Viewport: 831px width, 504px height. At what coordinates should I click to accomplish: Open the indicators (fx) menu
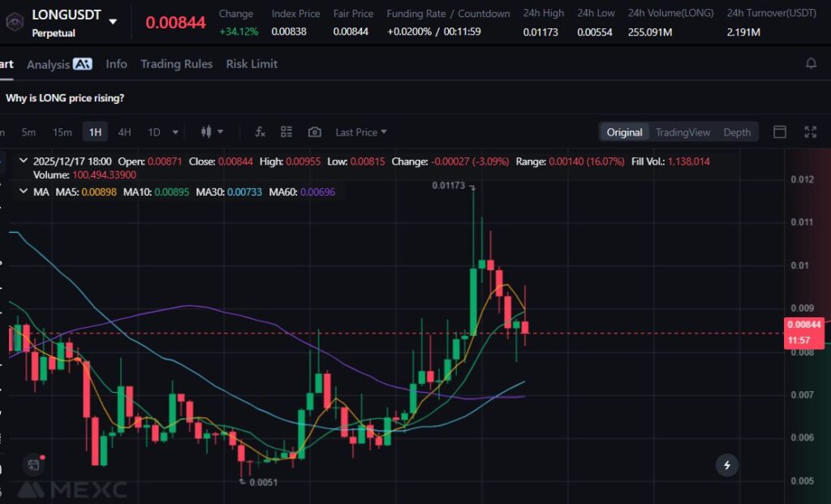coord(260,132)
